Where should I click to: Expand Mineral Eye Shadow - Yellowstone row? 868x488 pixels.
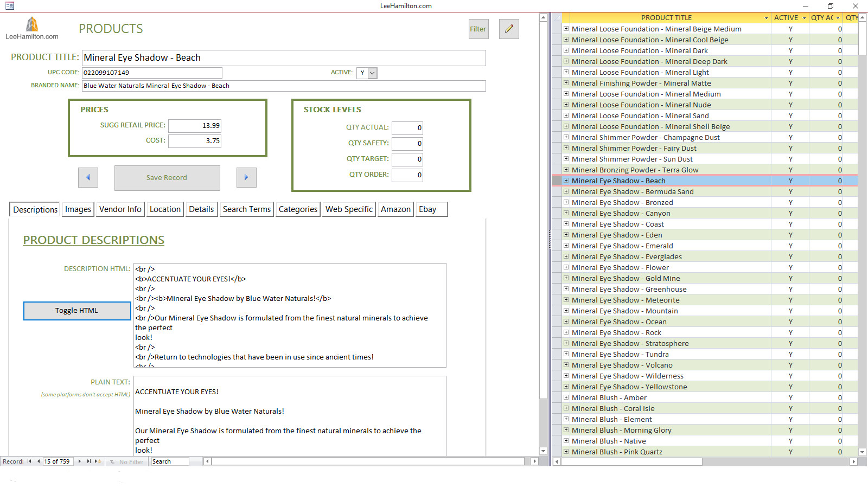(566, 387)
